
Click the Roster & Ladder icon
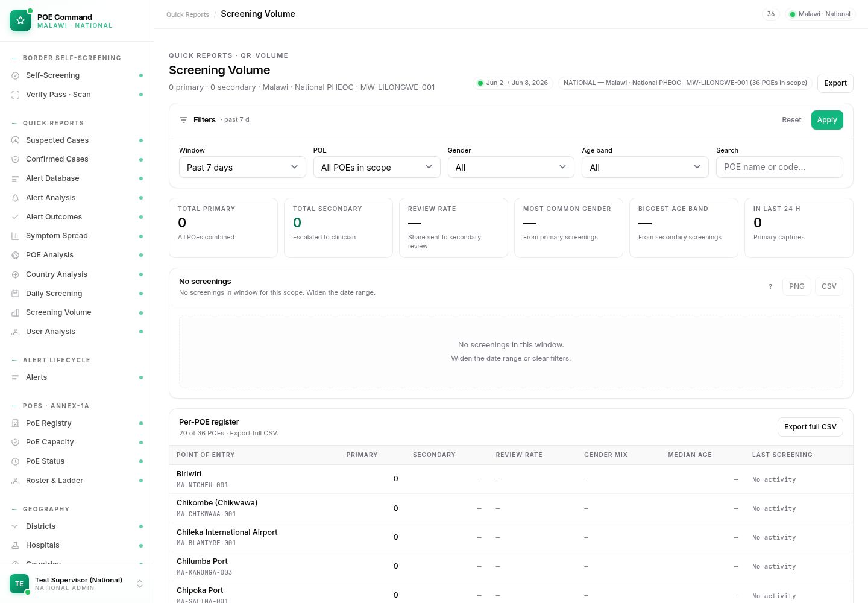[x=16, y=481]
